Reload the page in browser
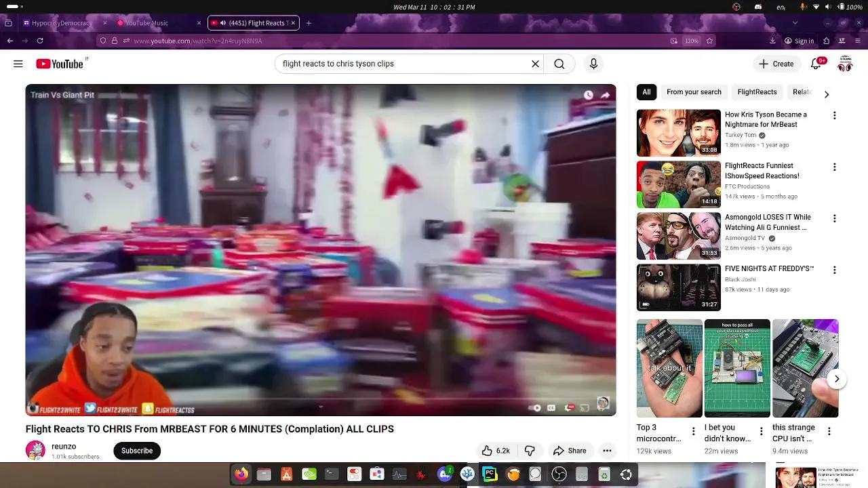 click(40, 41)
